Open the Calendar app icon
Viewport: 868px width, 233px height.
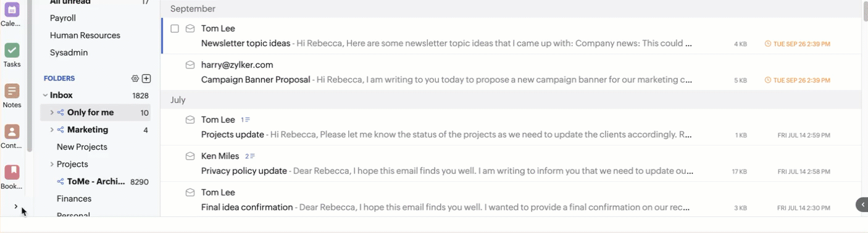pyautogui.click(x=12, y=10)
